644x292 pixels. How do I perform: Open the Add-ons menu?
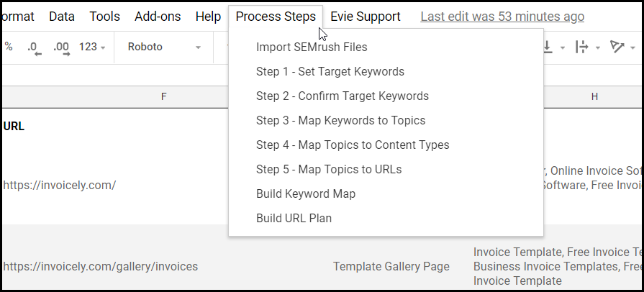pyautogui.click(x=158, y=17)
